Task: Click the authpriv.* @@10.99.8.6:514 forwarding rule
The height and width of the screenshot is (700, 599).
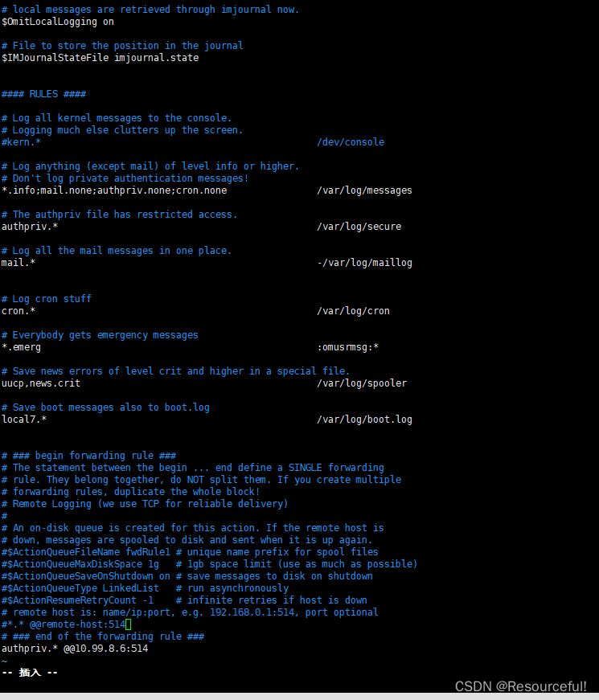Action: 74,649
